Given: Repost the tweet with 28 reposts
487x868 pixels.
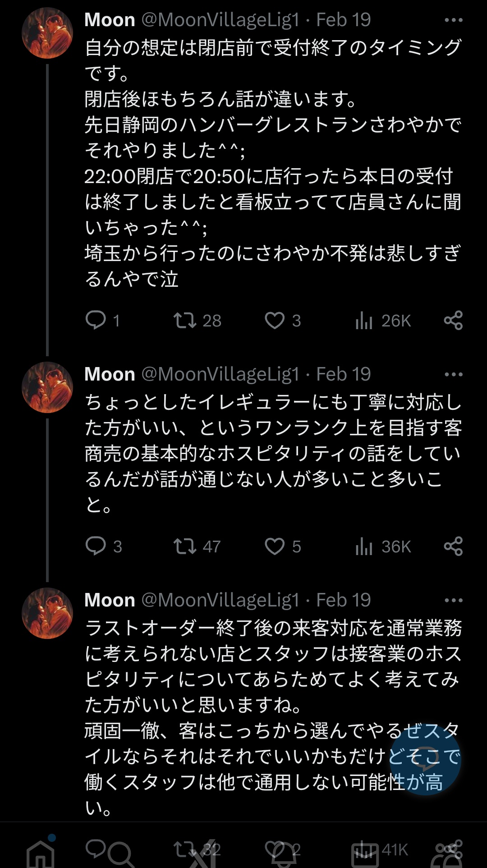Looking at the screenshot, I should point(185,320).
